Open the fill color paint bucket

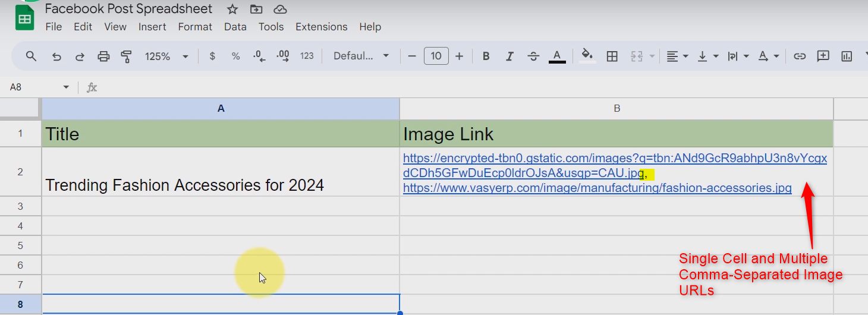[x=587, y=56]
